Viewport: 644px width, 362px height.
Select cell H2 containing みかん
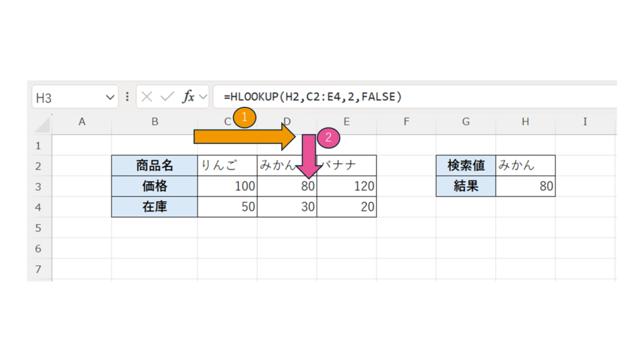pyautogui.click(x=525, y=165)
